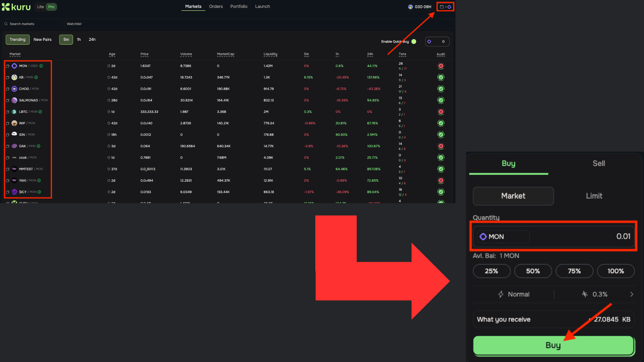Image resolution: width=644 pixels, height=362 pixels.
Task: Choose Market order type
Action: pos(513,196)
